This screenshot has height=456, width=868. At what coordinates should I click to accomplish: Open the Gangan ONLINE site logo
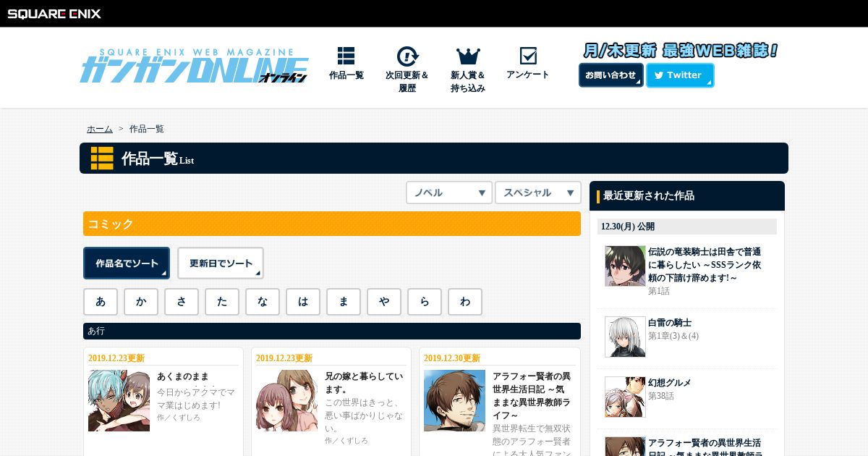coord(194,66)
